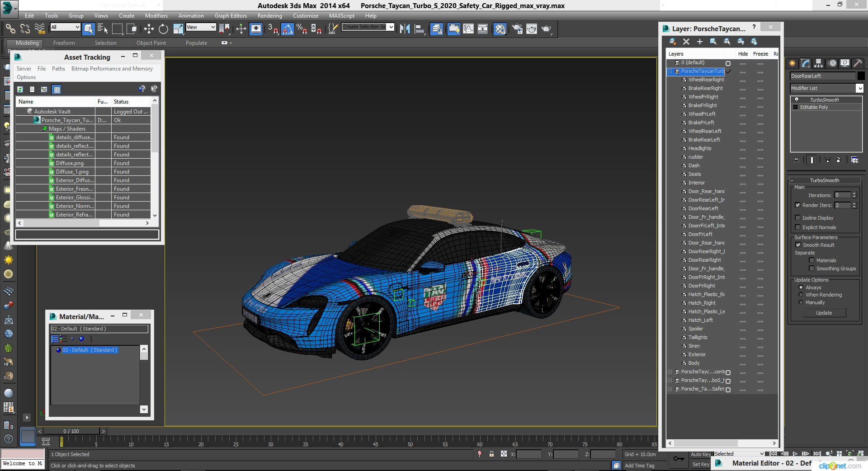
Task: Choose the Select and Rotate tool
Action: (x=163, y=29)
